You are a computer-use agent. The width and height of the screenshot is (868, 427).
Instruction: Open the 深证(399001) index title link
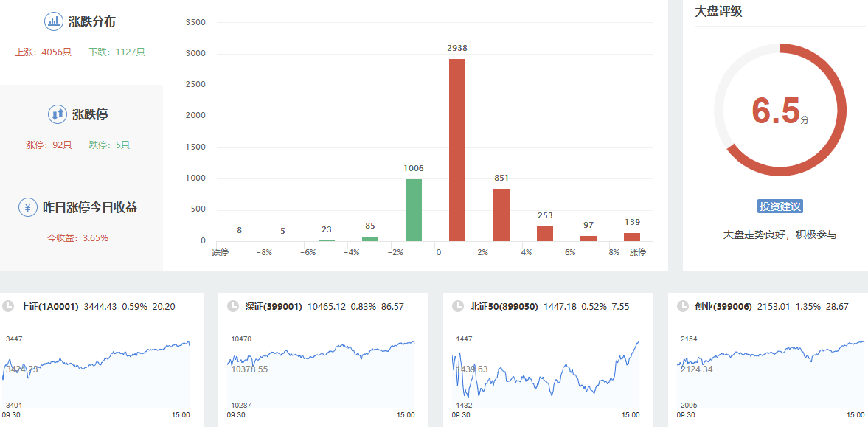[x=274, y=306]
